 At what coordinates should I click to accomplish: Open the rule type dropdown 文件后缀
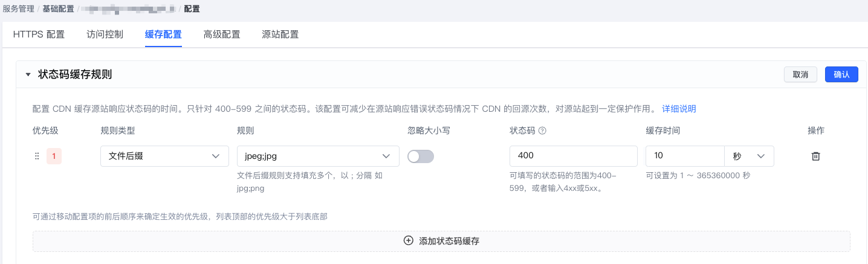tap(164, 156)
